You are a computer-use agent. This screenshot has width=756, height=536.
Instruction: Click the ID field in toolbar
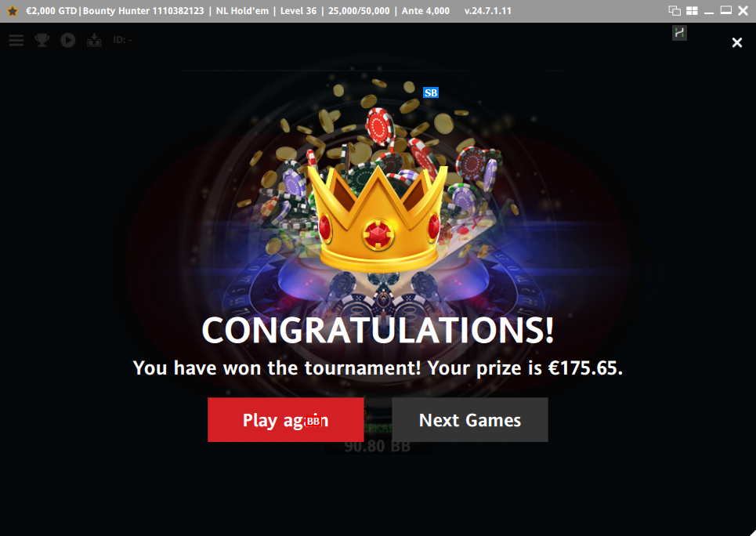point(122,40)
